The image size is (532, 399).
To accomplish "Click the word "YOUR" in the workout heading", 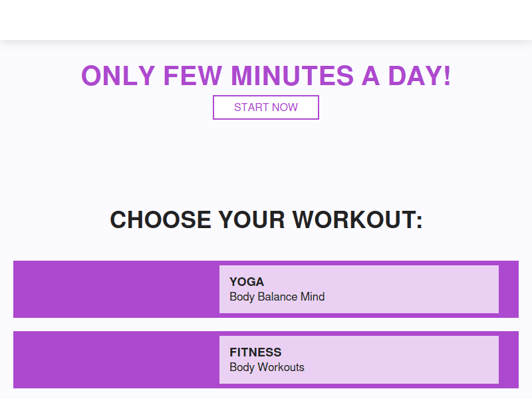I will pyautogui.click(x=252, y=220).
